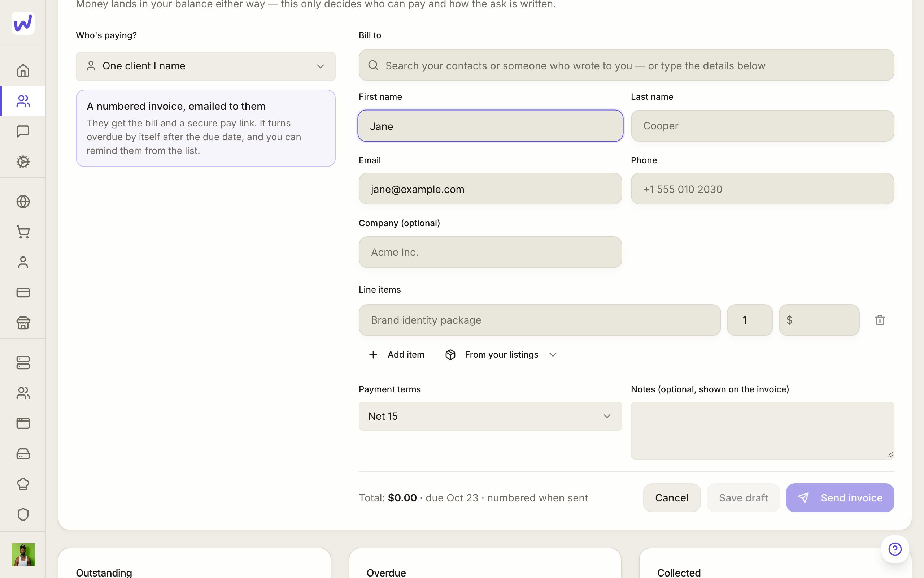Click the "Outstanding" card heading
The height and width of the screenshot is (578, 924).
click(x=104, y=573)
